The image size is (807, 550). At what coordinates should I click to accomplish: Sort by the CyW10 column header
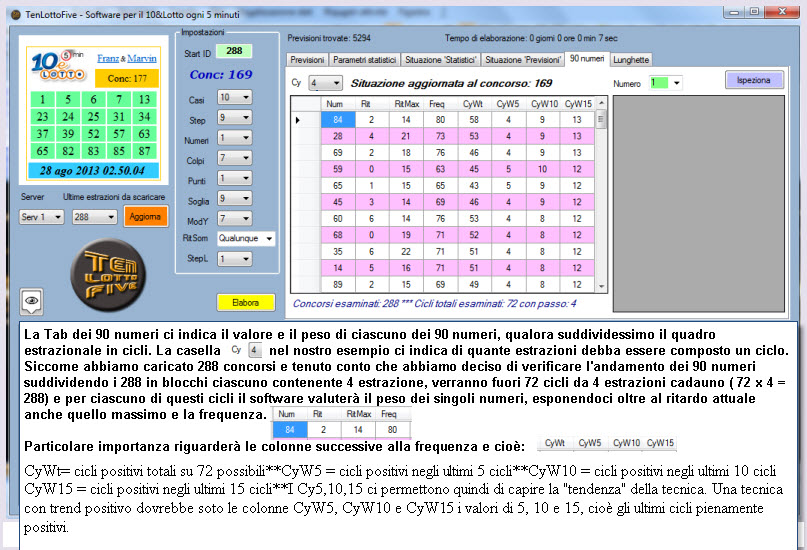click(542, 104)
